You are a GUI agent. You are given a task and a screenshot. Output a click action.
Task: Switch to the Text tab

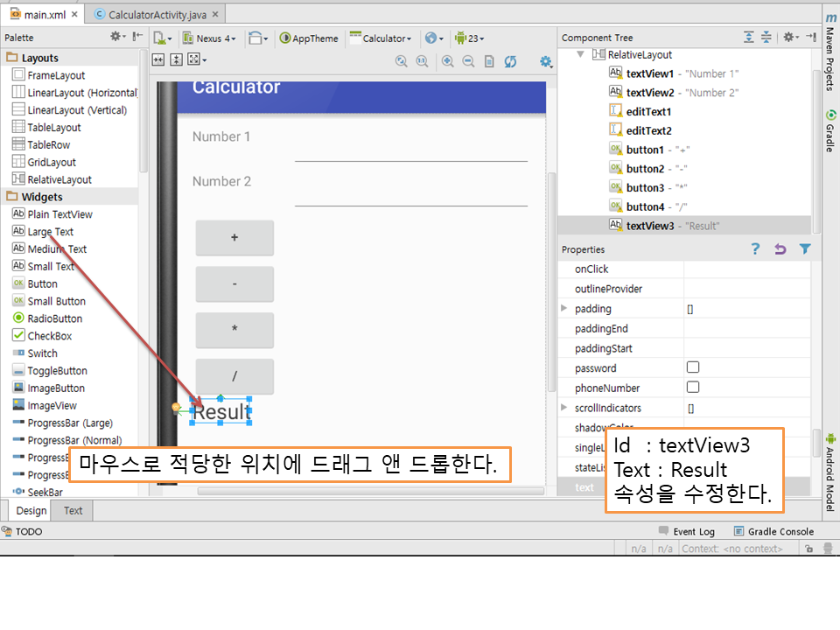tap(73, 511)
